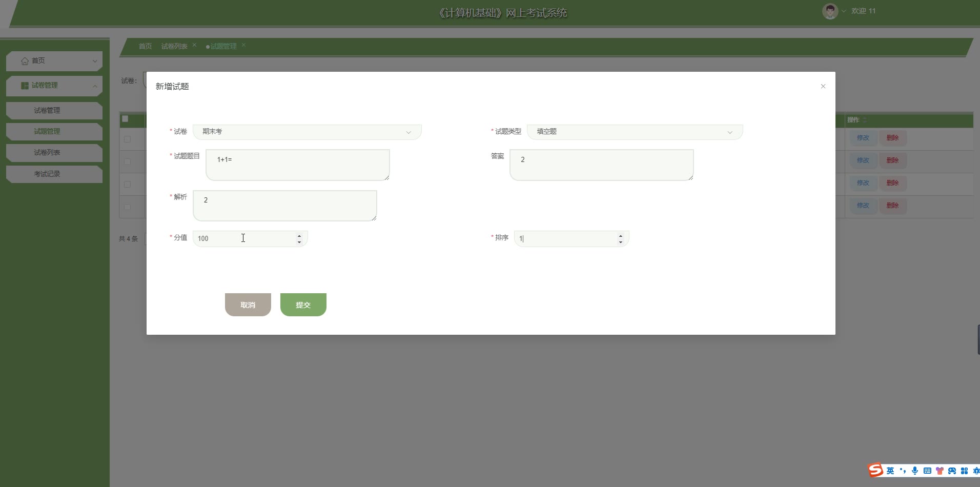Click the 解析 textarea
This screenshot has height=487, width=980.
pos(285,206)
